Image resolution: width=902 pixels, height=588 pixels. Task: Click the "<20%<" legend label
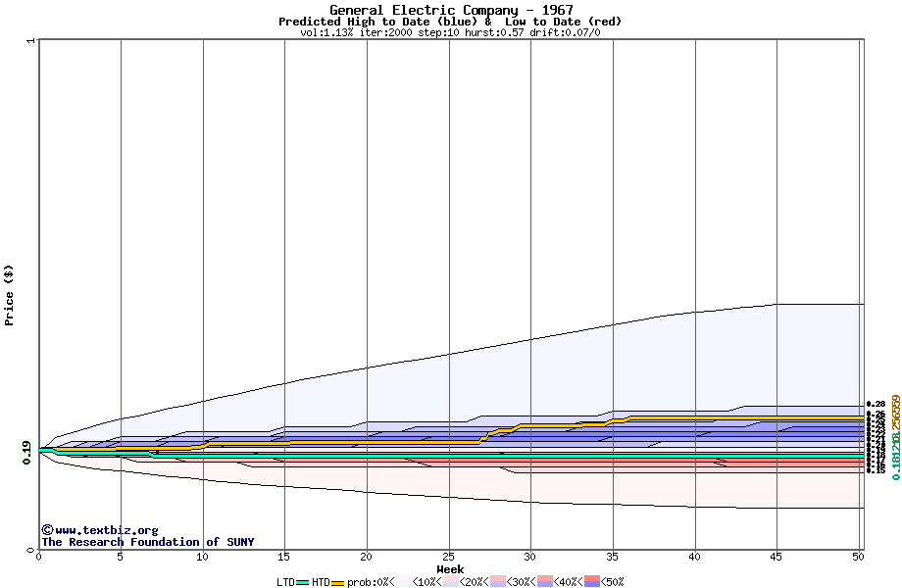475,582
